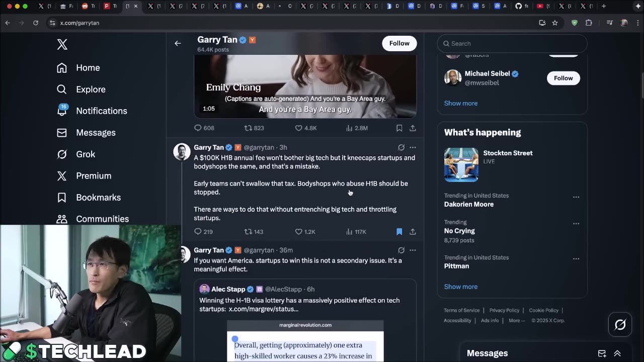This screenshot has height=362, width=644.
Task: Open Michael Seibel profile name
Action: coord(487,73)
